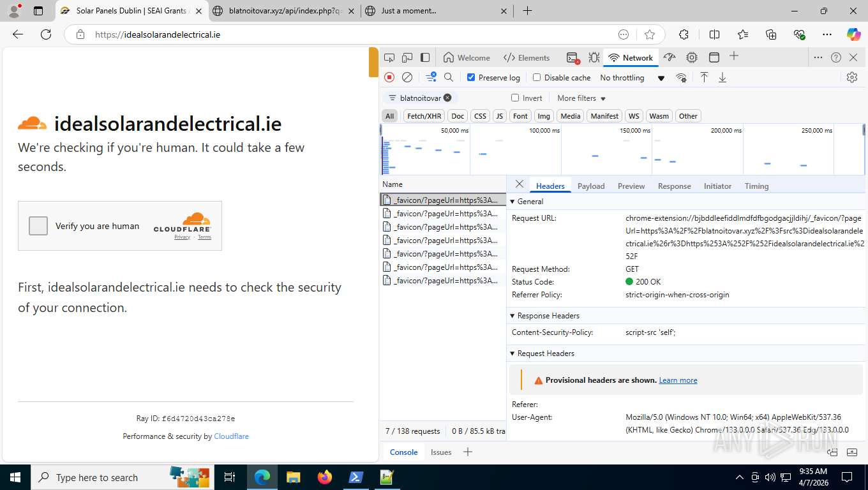Switch to the Response tab
Screen dimensions: 868x490
click(675, 186)
